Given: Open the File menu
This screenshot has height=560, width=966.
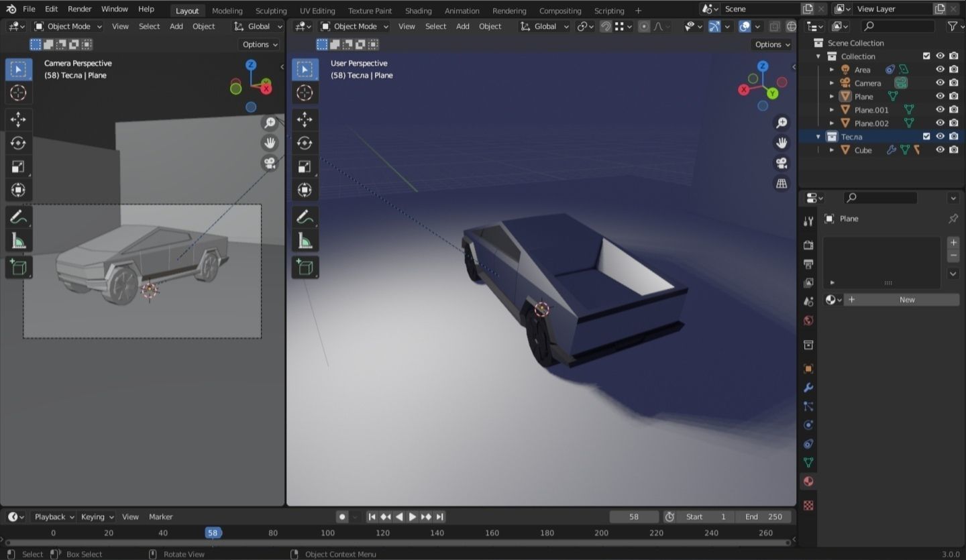Looking at the screenshot, I should click(29, 9).
